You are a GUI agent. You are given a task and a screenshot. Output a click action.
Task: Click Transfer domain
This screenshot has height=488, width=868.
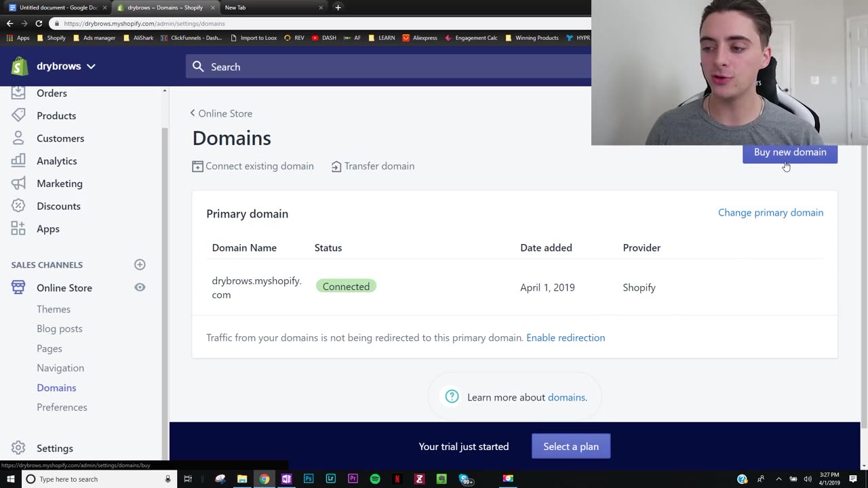click(373, 166)
